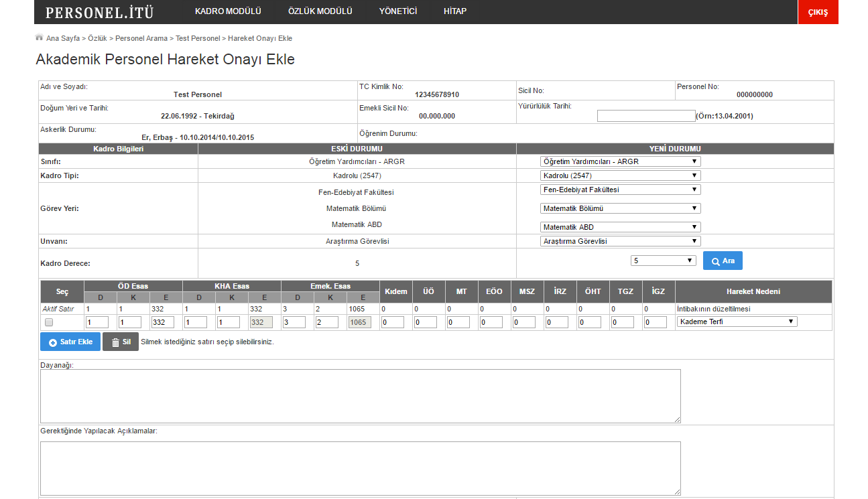The width and height of the screenshot is (868, 499).
Task: Follow the Personel Arama breadcrumb link
Action: (141, 39)
